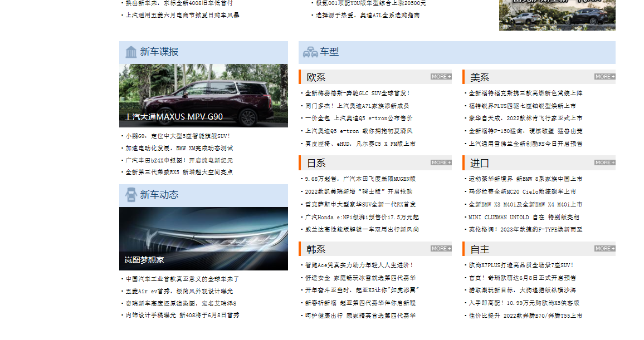Open article 智跑Ace凭真实力助力年轻人
The width and height of the screenshot is (644, 340).
point(359,265)
